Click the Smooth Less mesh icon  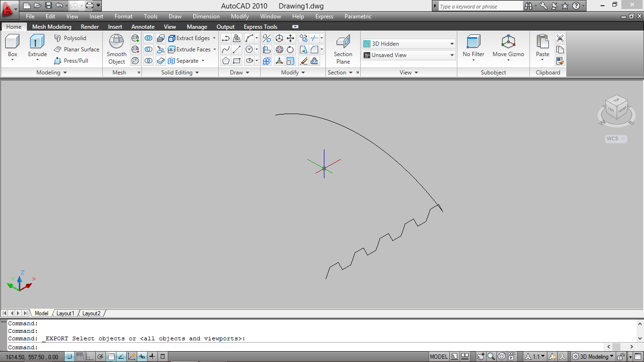(x=135, y=49)
